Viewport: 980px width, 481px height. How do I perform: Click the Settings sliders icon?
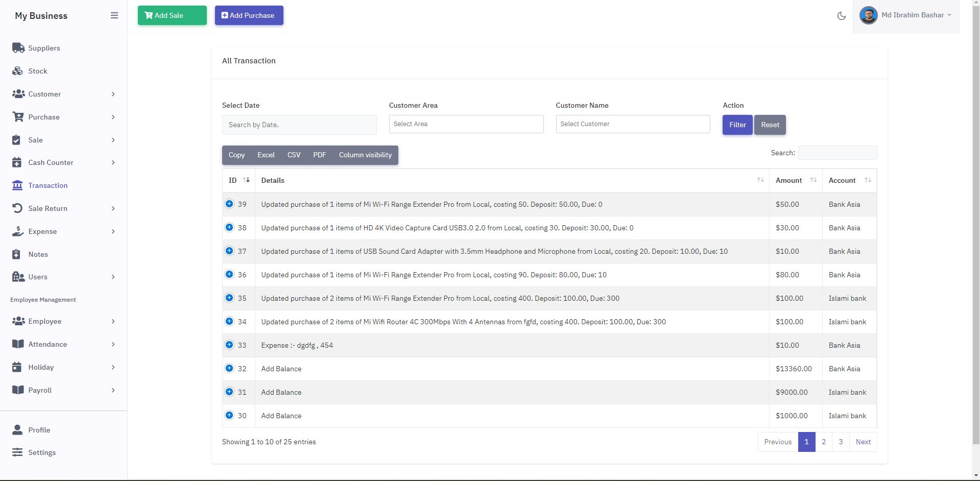click(17, 452)
